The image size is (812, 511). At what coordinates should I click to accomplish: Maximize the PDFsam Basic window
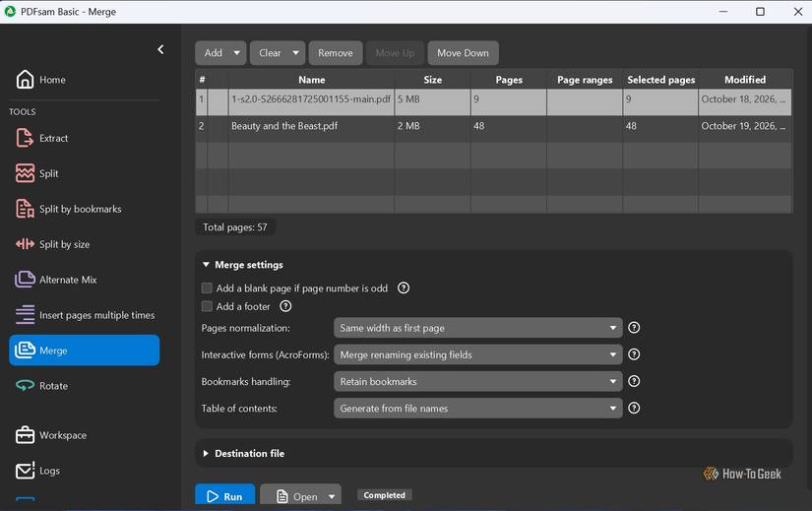(x=760, y=12)
